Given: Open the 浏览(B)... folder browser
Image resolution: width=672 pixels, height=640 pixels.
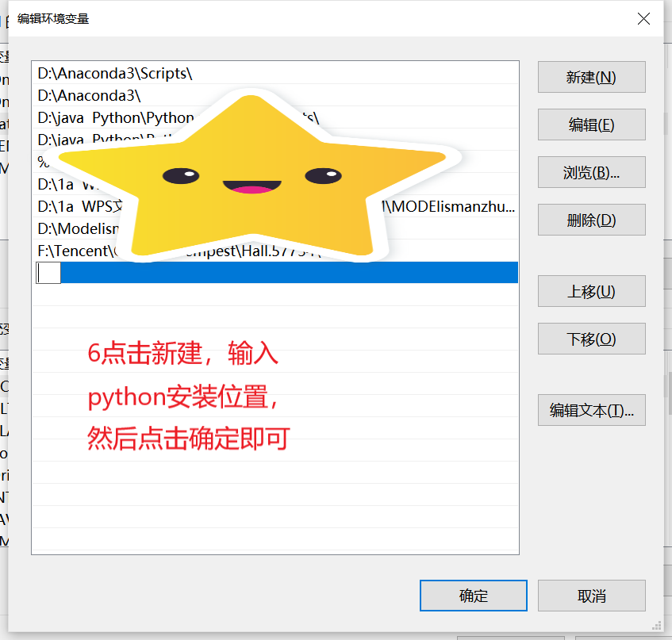Looking at the screenshot, I should [x=591, y=172].
